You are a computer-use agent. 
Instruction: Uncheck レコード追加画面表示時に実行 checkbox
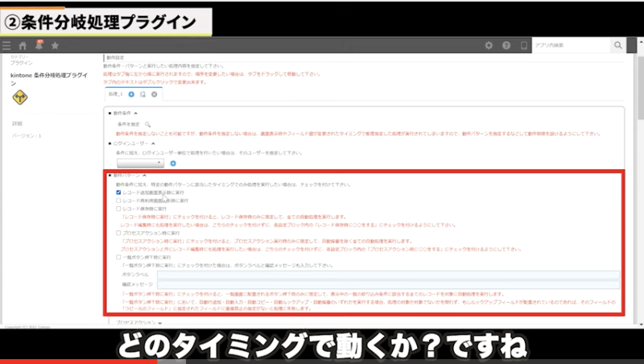[119, 192]
